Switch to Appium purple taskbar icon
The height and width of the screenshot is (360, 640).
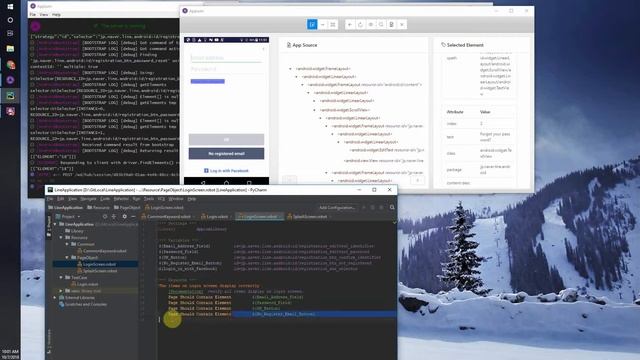10,80
